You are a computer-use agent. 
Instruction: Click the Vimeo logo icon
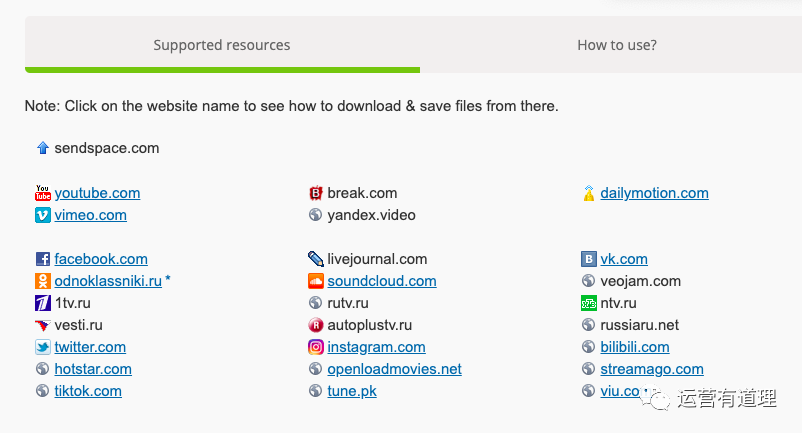coord(42,215)
